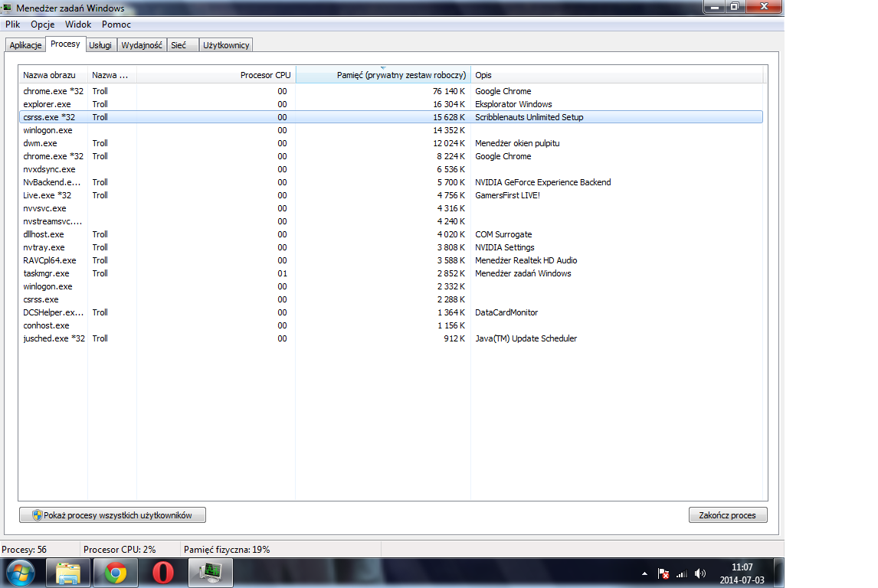
Task: Select the dllhost.exe process
Action: (x=391, y=234)
